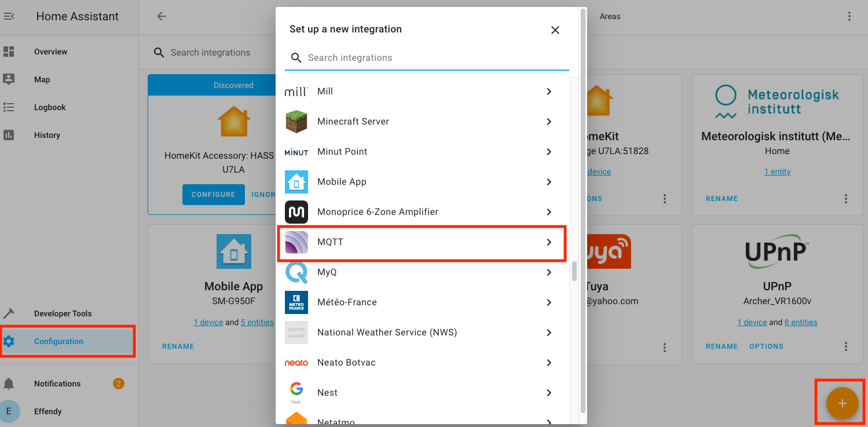Screen dimensions: 868x427
Task: Open the Minecraft Server grass block icon
Action: 296,122
